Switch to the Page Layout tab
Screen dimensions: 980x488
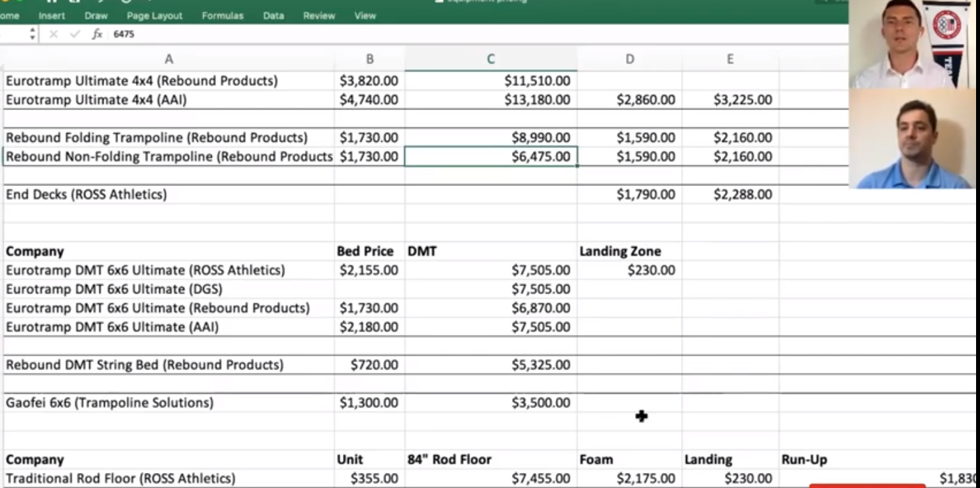(x=155, y=16)
